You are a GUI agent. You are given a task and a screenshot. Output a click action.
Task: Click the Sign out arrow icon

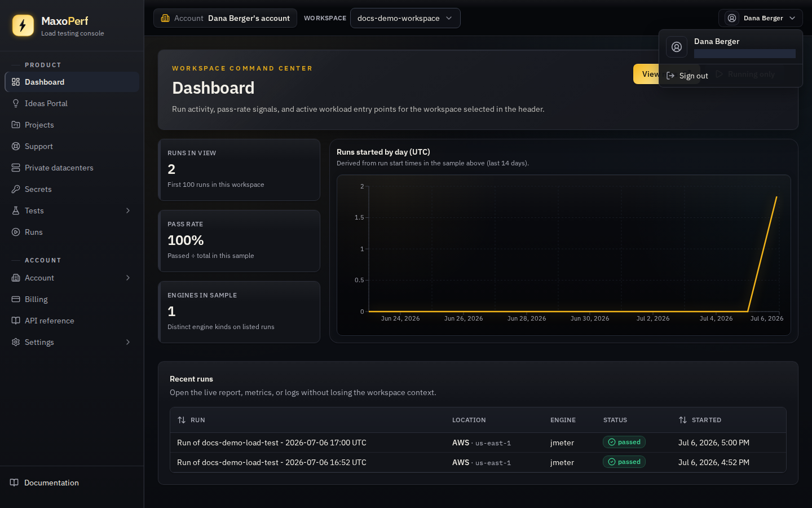pyautogui.click(x=670, y=76)
